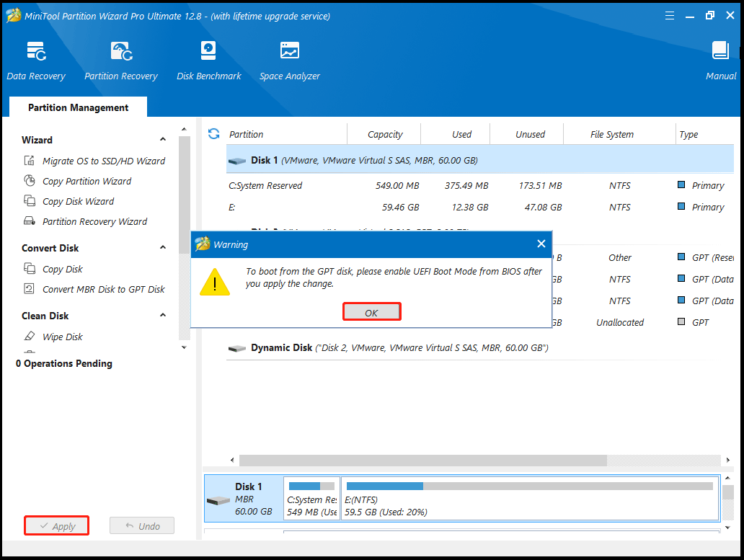The image size is (744, 560).
Task: Open the Data Recovery tool
Action: pyautogui.click(x=36, y=61)
